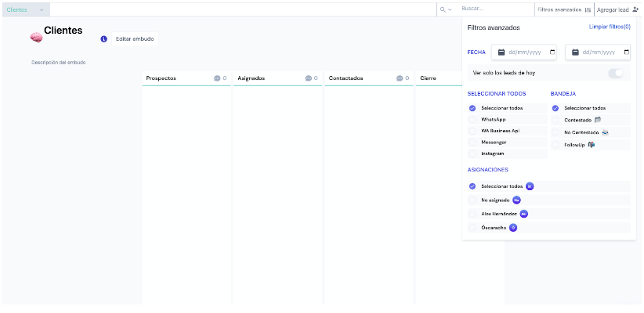This screenshot has width=644, height=313.
Task: Toggle 'Ver solo los leads de hoy' switch
Action: (x=616, y=73)
